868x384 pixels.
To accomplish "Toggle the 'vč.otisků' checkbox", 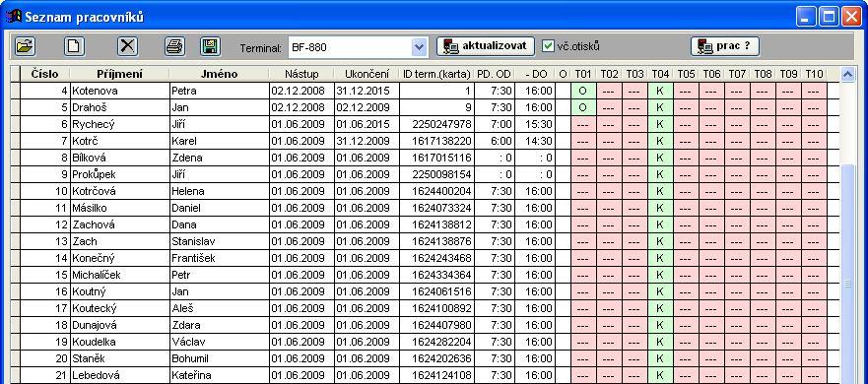I will point(548,46).
